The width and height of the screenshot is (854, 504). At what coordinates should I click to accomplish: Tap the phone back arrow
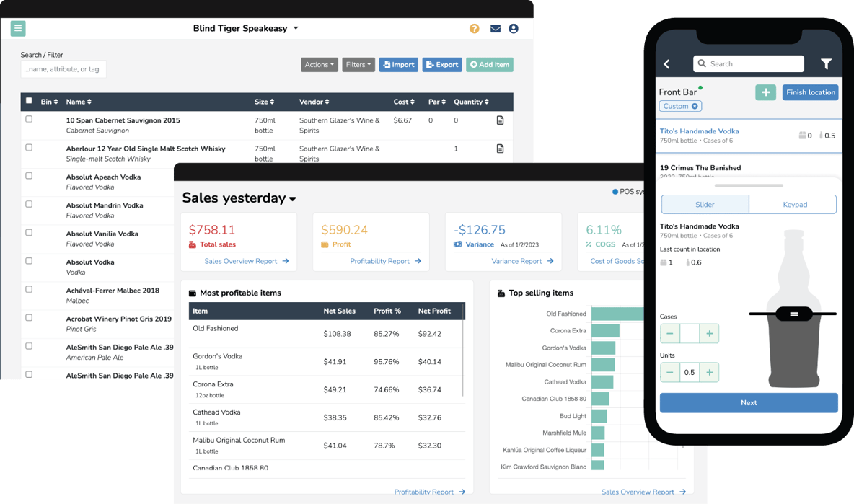[x=666, y=64]
